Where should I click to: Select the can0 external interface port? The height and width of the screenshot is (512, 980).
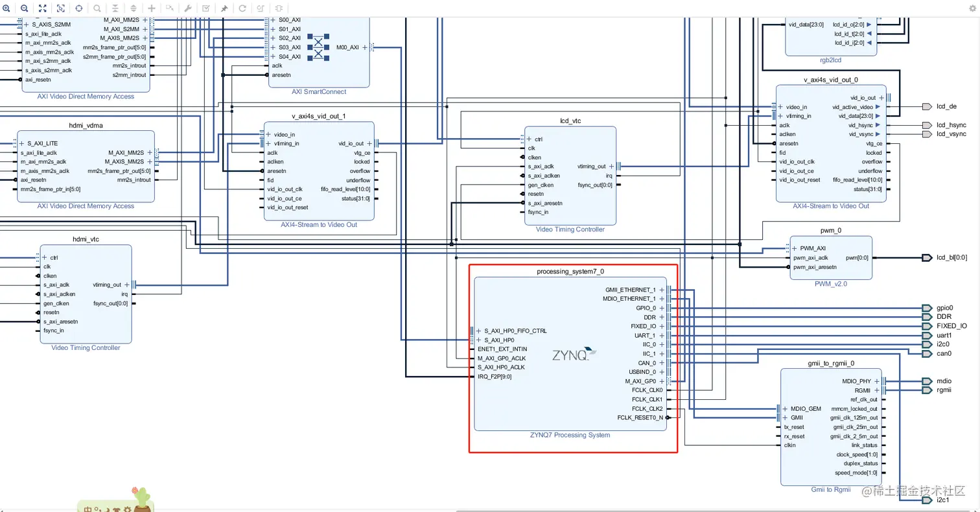click(927, 353)
